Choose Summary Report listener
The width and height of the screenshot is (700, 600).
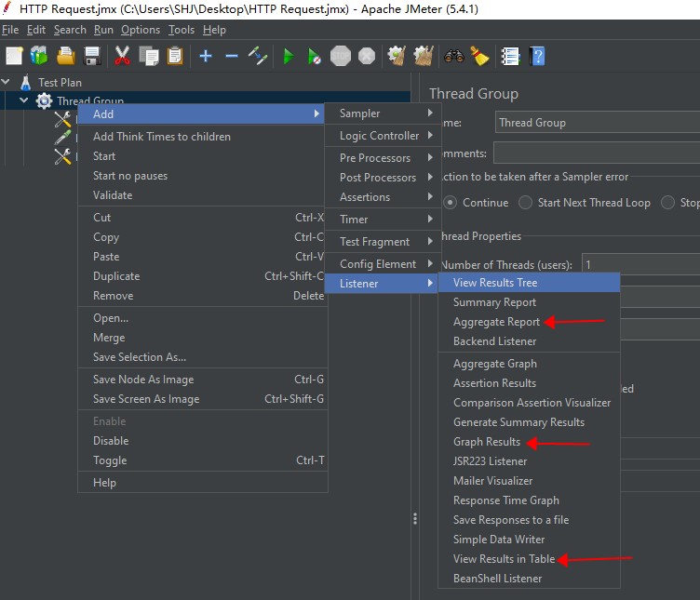coord(529,302)
